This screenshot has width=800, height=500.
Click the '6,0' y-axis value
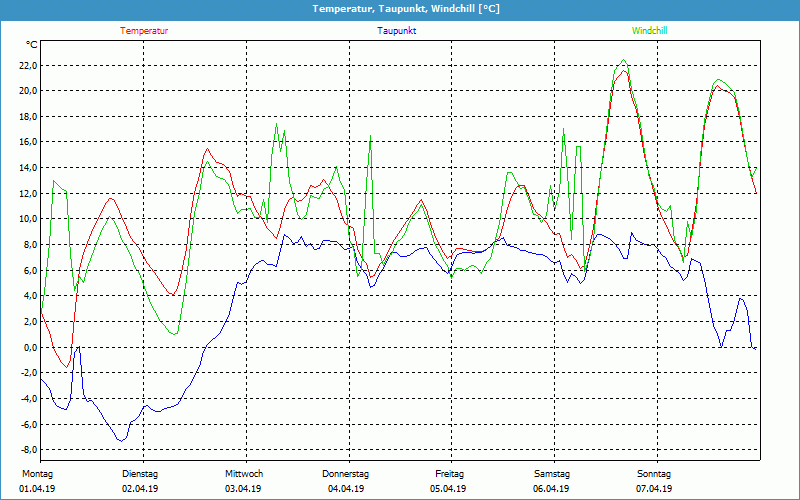click(x=30, y=270)
